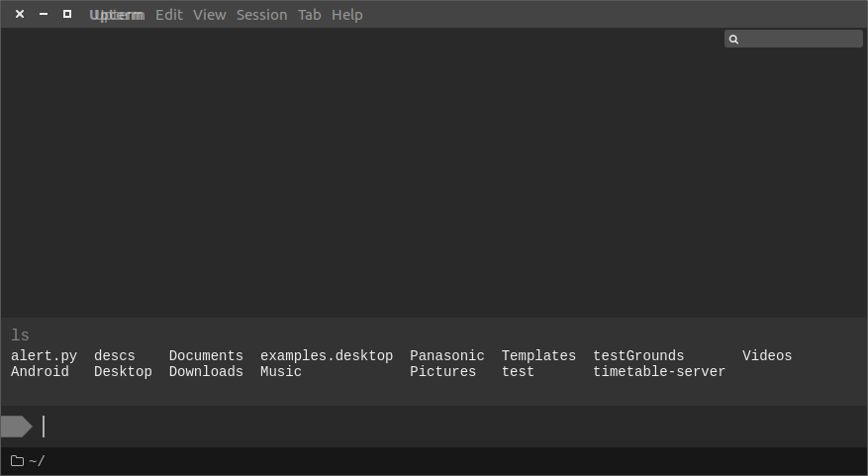Screen dimensions: 868x476
Task: Click 'examples.desktop' in ls output
Action: 327,356
